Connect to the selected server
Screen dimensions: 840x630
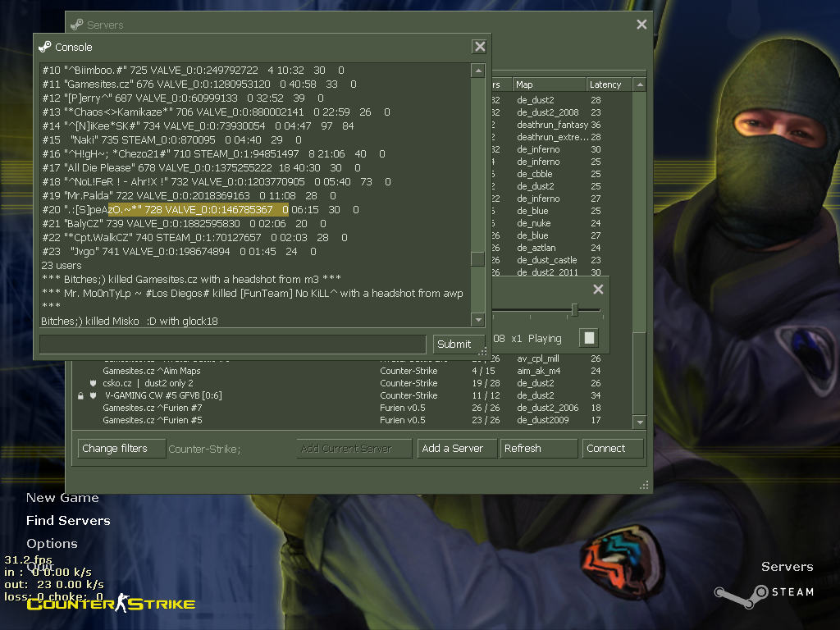click(612, 449)
